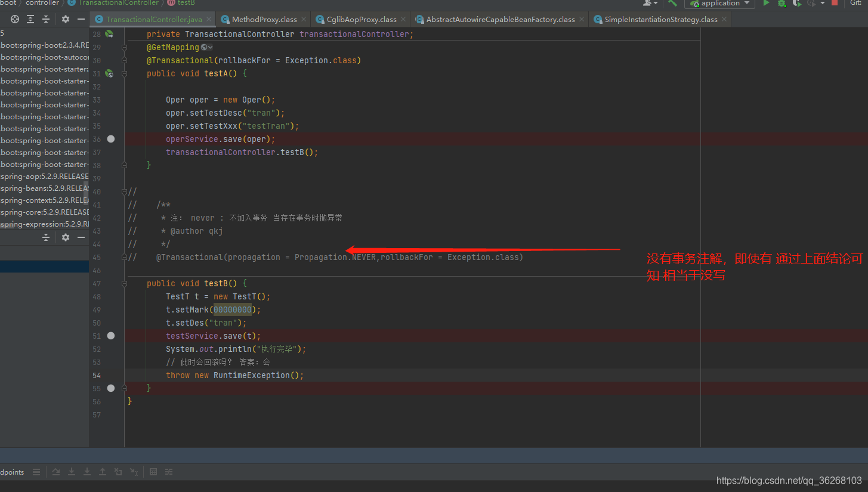Viewport: 868px width, 492px height.
Task: Expand all in the project panel toolbar
Action: pyautogui.click(x=30, y=20)
